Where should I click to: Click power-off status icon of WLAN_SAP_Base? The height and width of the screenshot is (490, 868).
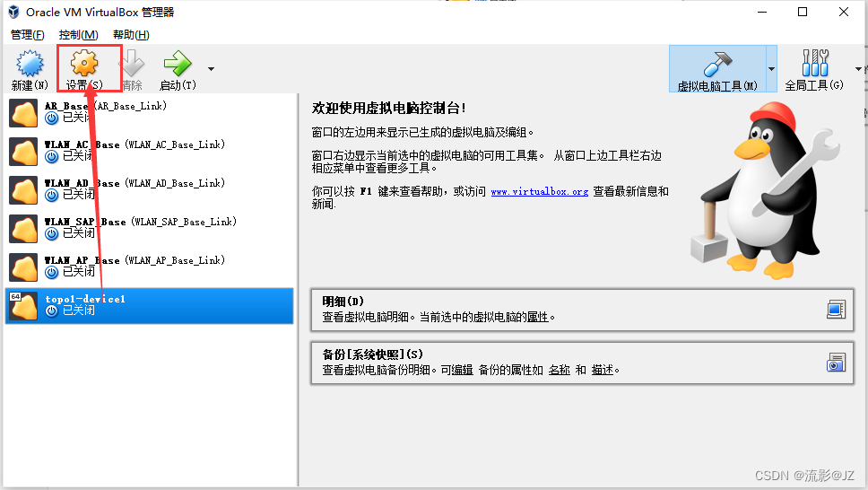click(x=51, y=234)
